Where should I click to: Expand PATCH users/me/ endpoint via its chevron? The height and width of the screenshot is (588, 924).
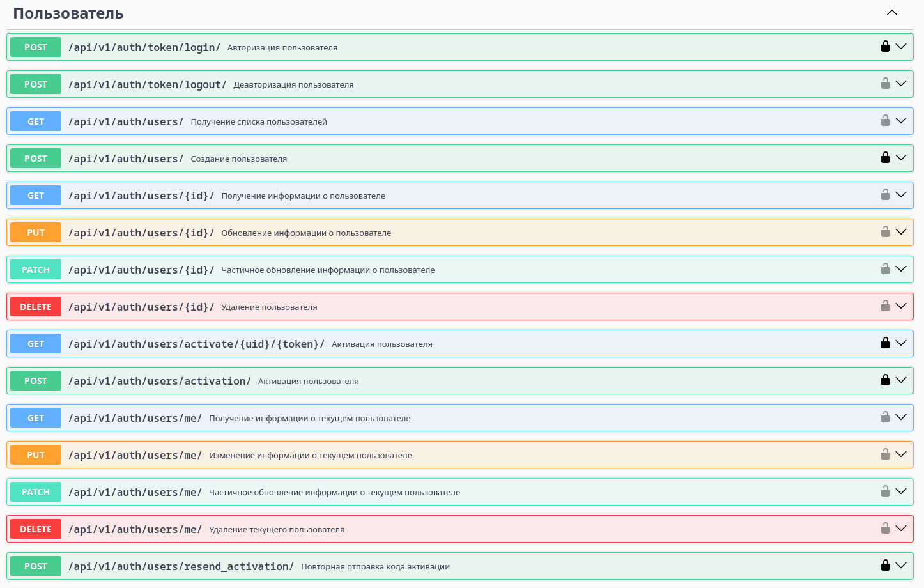point(901,491)
